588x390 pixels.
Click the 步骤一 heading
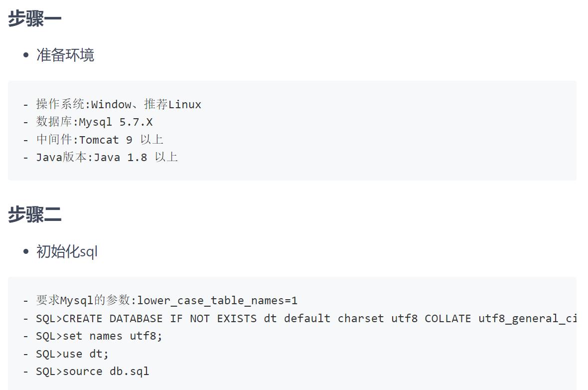34,19
